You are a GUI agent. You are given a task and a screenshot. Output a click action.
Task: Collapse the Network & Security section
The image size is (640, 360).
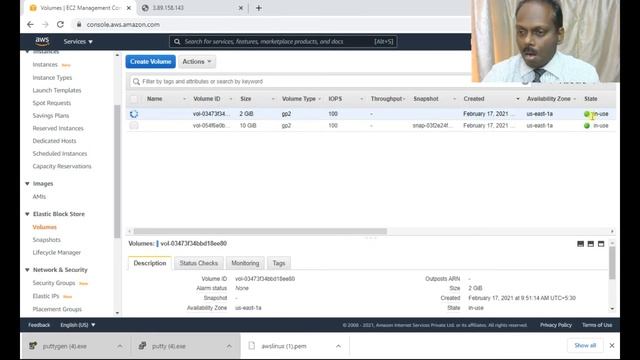point(27,270)
